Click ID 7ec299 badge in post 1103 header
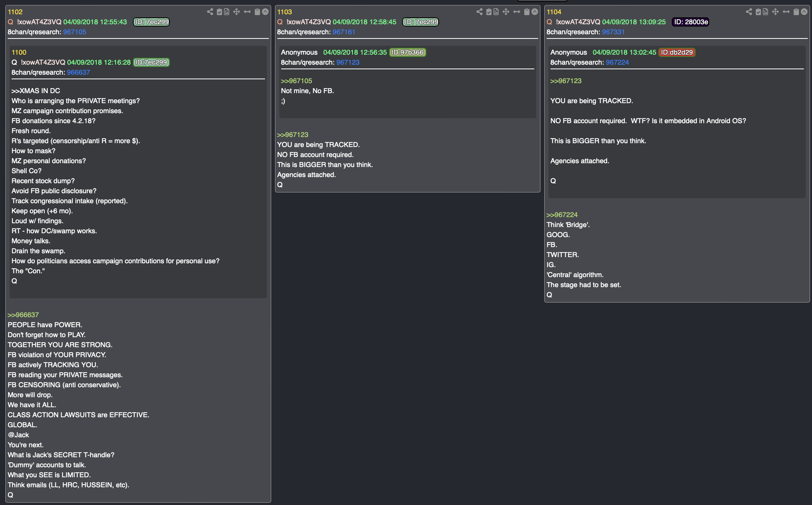 tap(421, 22)
